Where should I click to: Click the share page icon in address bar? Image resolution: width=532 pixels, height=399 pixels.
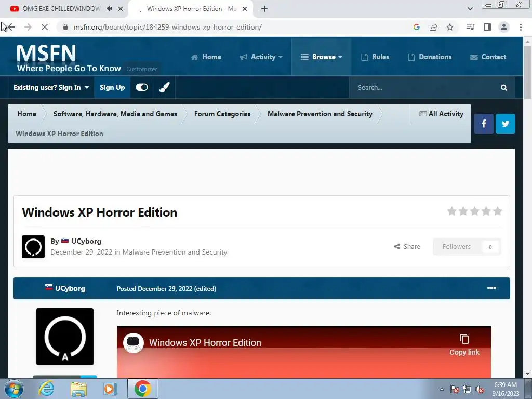pos(433,27)
